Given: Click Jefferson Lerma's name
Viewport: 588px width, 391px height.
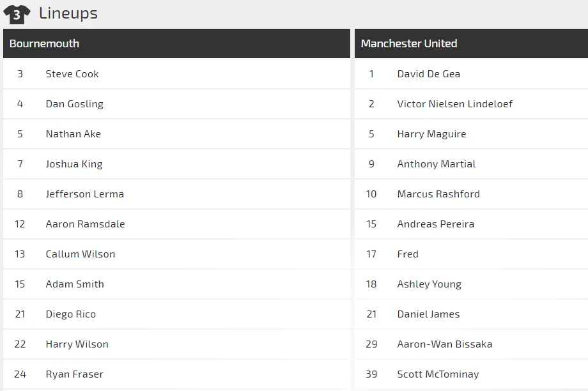Looking at the screenshot, I should click(85, 194).
